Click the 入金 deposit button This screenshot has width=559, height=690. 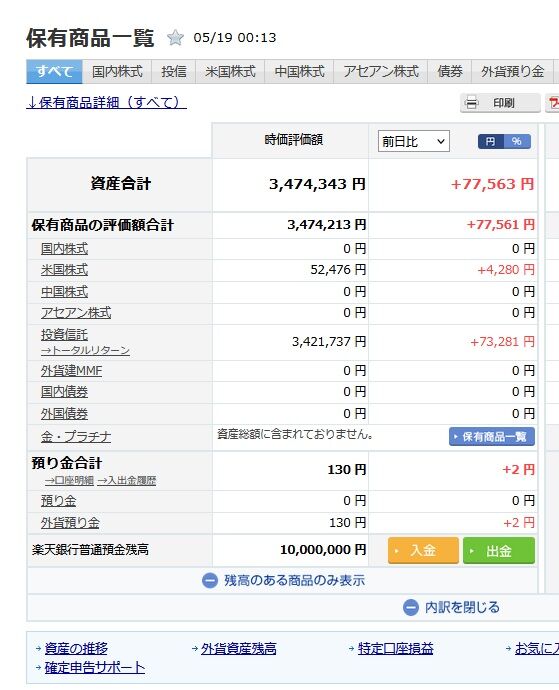coord(423,551)
